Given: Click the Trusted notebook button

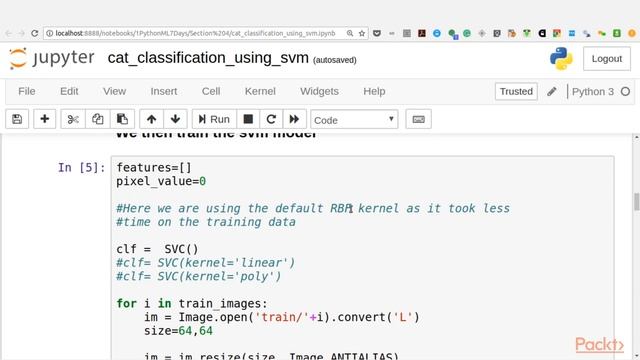Looking at the screenshot, I should coord(516,91).
